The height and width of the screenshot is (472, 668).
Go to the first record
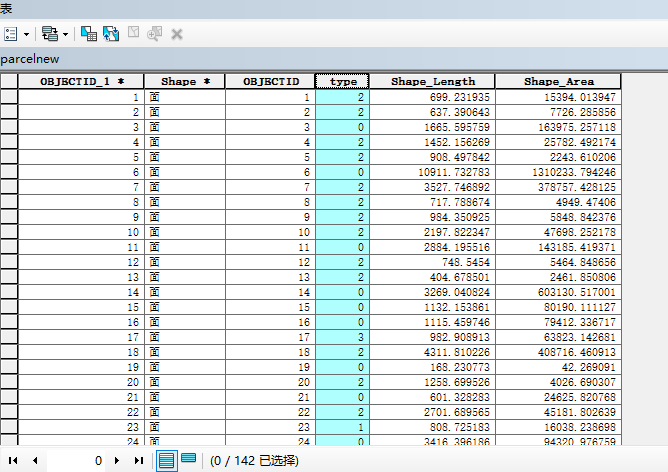click(x=13, y=460)
